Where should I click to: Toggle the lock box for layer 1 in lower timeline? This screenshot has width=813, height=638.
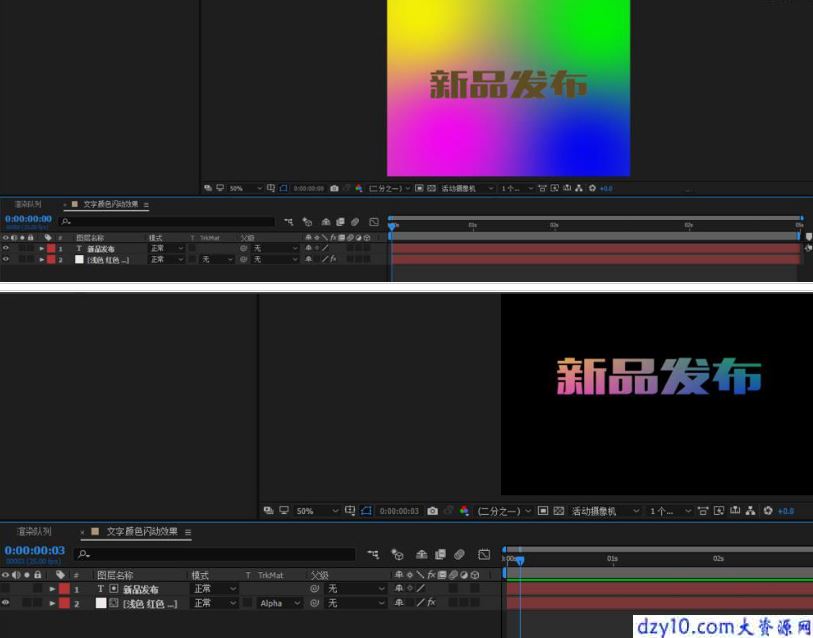pyautogui.click(x=37, y=589)
